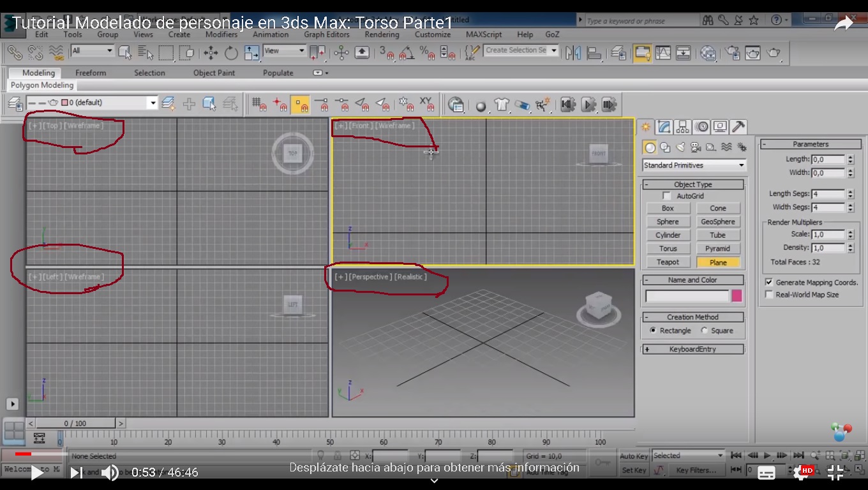
Task: Open the Hierarchy command panel tab
Action: click(x=682, y=126)
